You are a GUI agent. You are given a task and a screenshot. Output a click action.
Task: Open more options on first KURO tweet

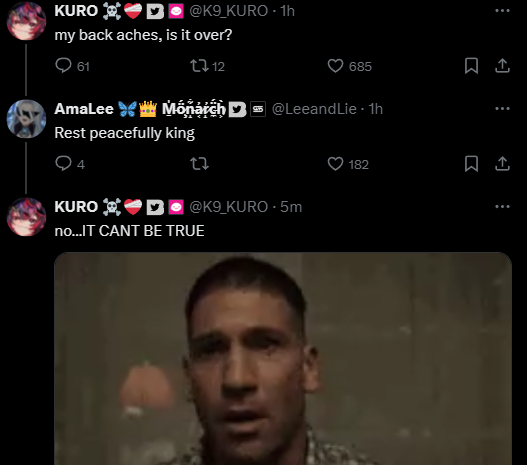point(502,11)
